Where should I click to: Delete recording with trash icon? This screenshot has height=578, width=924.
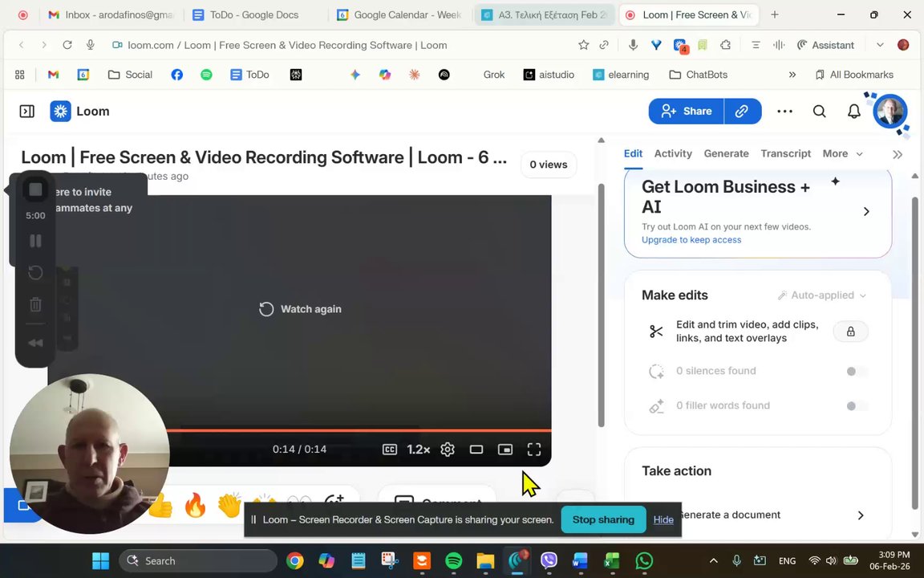click(35, 304)
